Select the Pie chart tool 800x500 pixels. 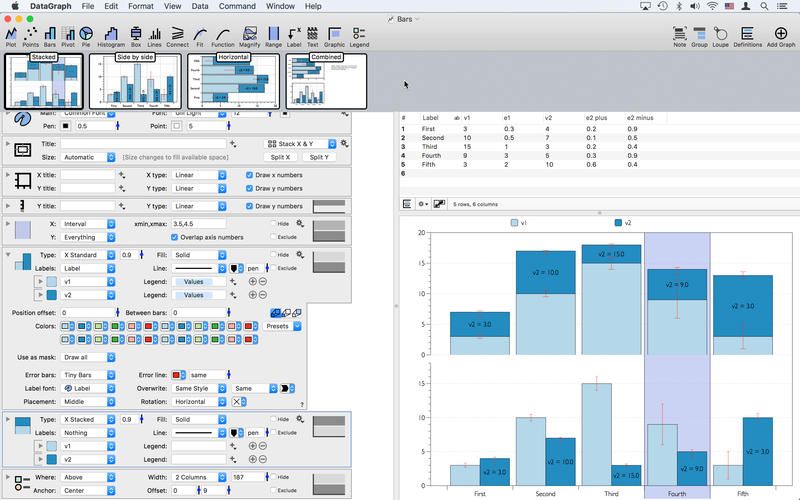click(86, 37)
